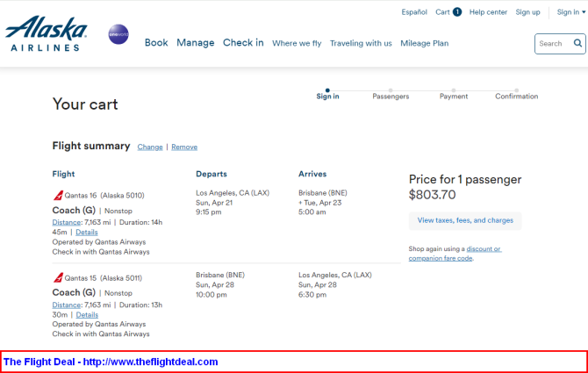Click the 6:30 pm arrival time
588x373 pixels.
pyautogui.click(x=312, y=295)
